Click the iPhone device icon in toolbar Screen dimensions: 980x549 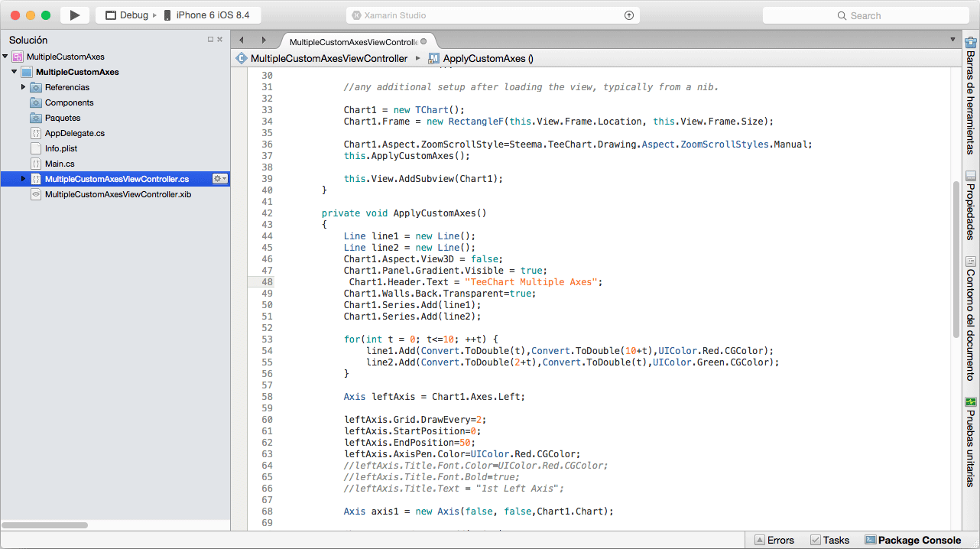(x=167, y=15)
